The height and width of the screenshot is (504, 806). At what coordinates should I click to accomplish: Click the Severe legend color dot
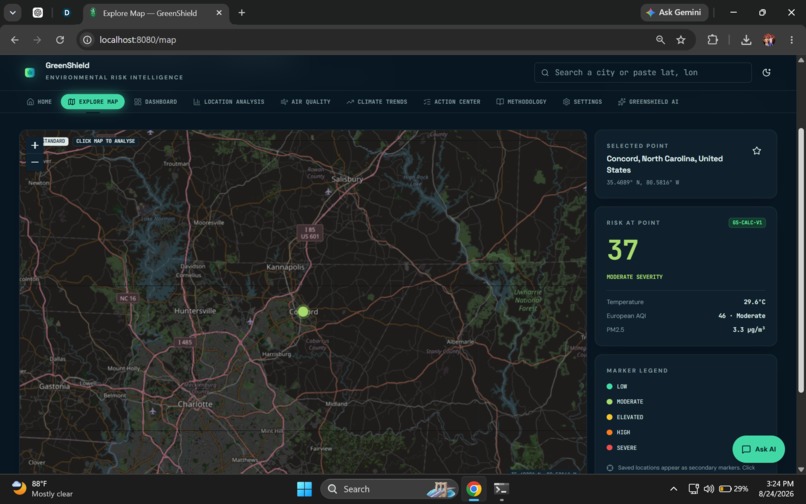610,448
